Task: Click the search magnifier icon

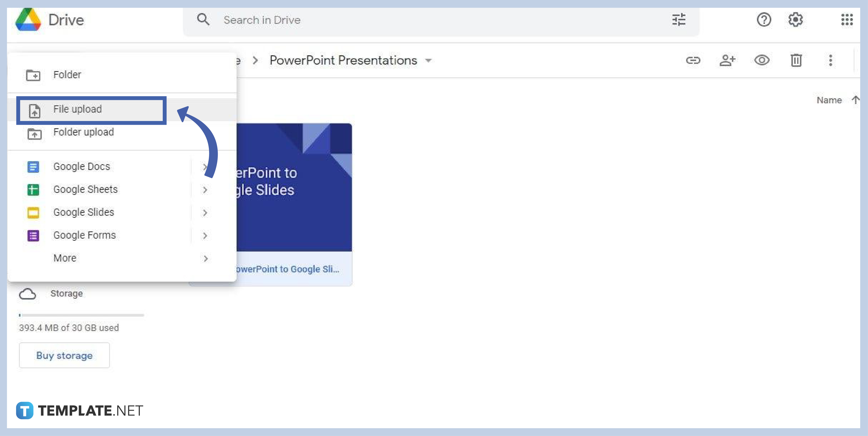Action: [203, 20]
